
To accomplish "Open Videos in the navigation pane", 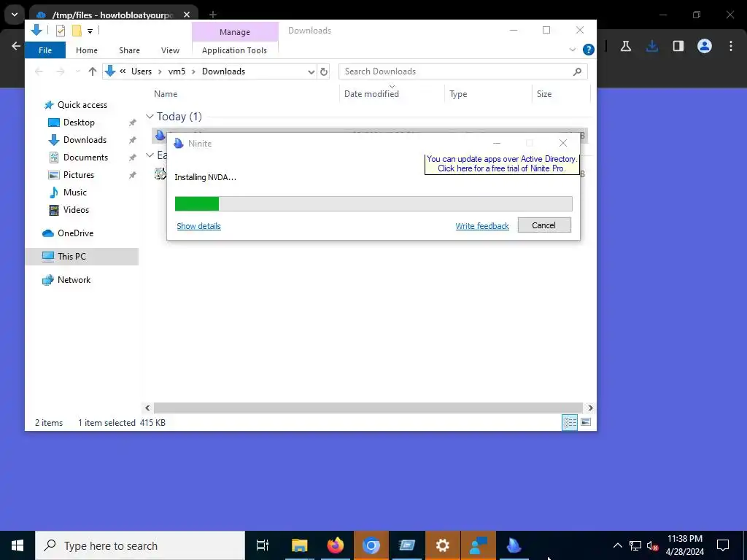I will pyautogui.click(x=76, y=210).
